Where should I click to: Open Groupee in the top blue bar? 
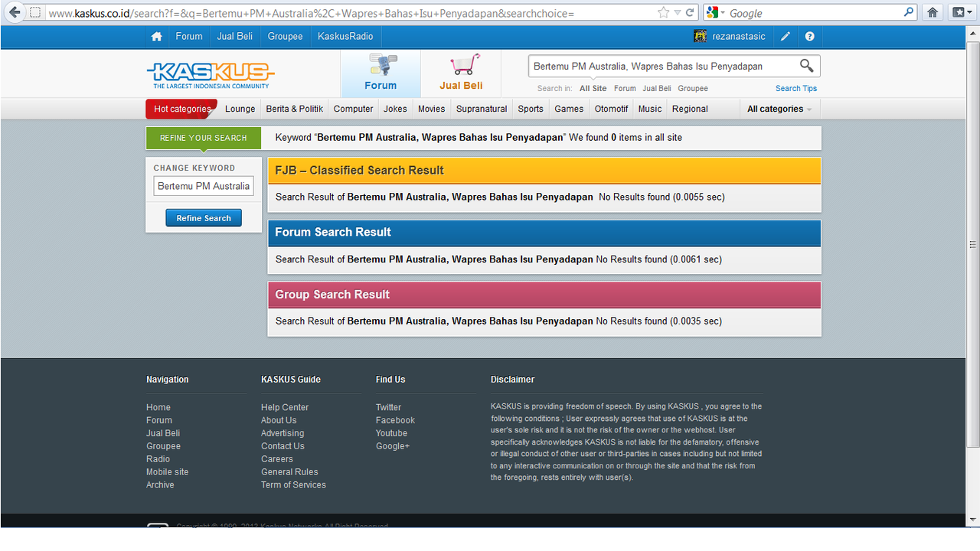[285, 36]
